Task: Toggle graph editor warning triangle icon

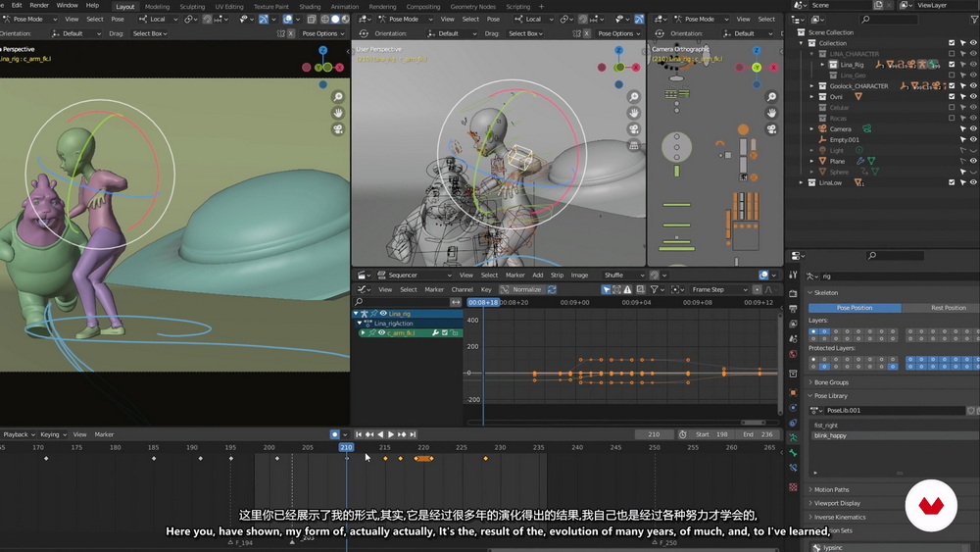Action: [627, 289]
